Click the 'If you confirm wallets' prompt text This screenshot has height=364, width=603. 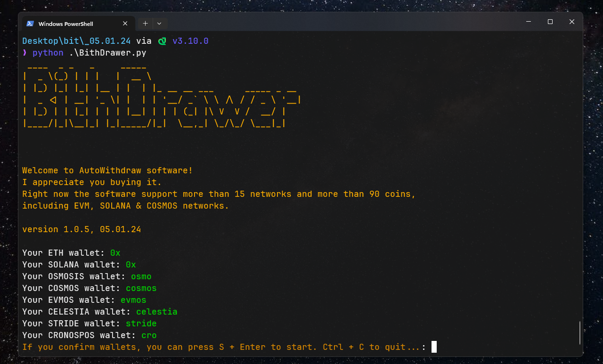pyautogui.click(x=224, y=347)
